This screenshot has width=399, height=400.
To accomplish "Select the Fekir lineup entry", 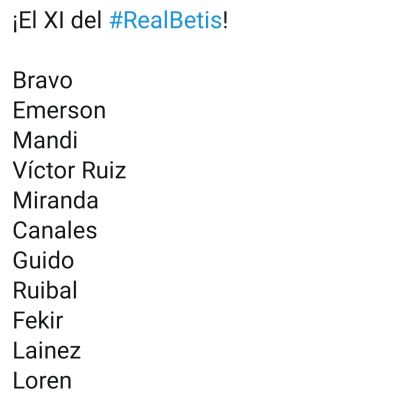I will 38,321.
